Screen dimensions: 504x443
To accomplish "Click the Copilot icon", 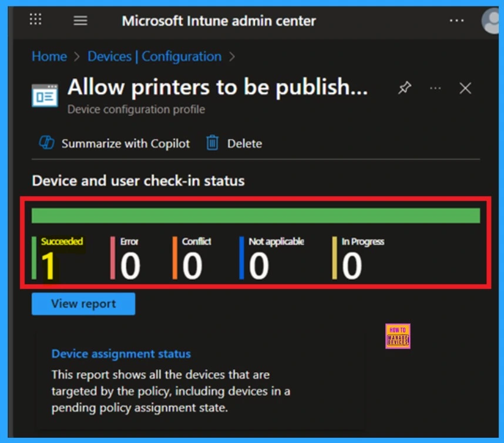I will coord(46,143).
